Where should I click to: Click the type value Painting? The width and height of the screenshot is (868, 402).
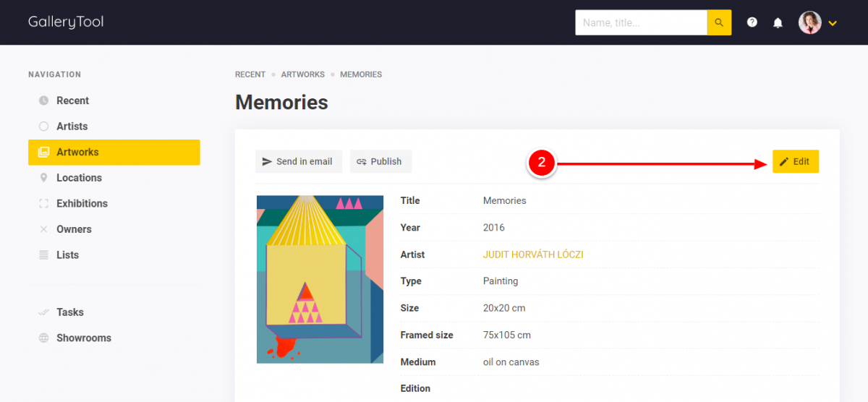point(501,281)
